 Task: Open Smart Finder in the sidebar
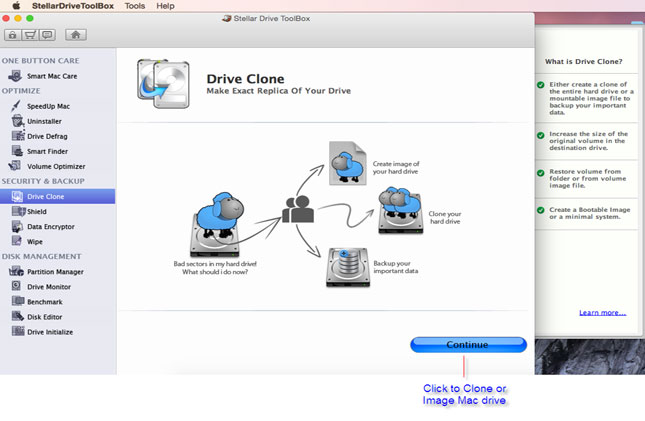click(x=47, y=151)
